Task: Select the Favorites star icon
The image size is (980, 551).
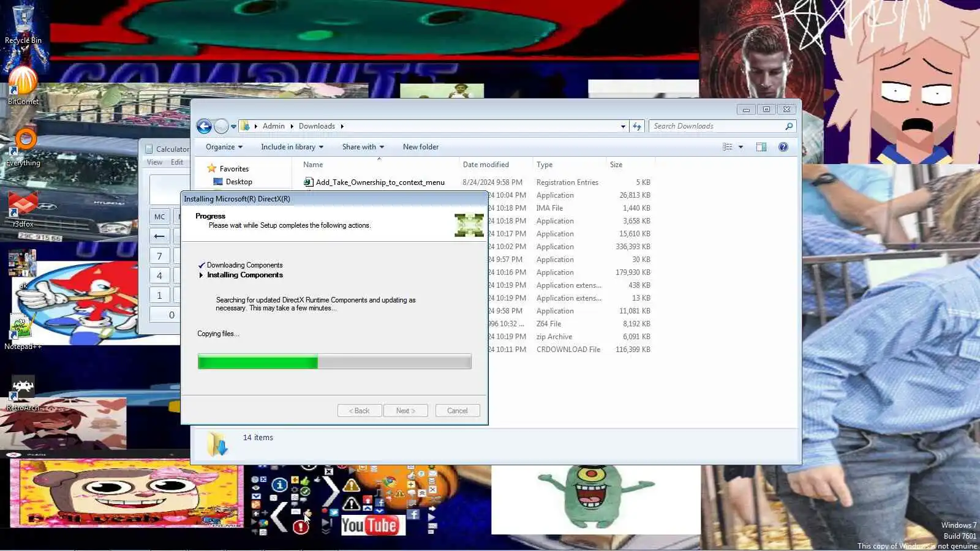Action: (212, 168)
